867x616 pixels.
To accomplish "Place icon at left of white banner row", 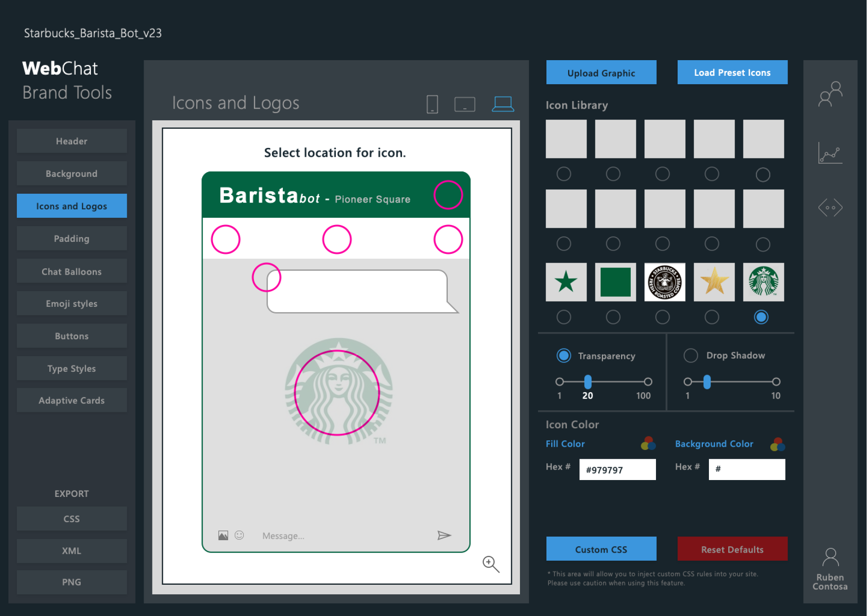I will (226, 239).
